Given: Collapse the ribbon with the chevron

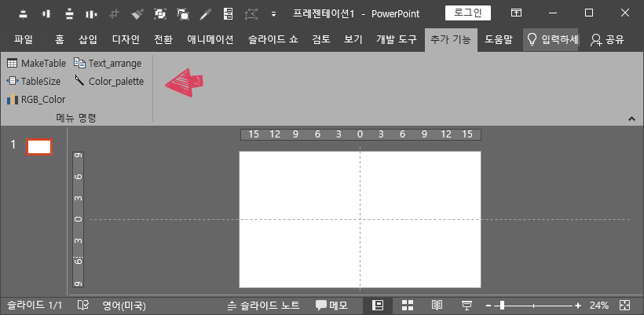Looking at the screenshot, I should (x=631, y=119).
